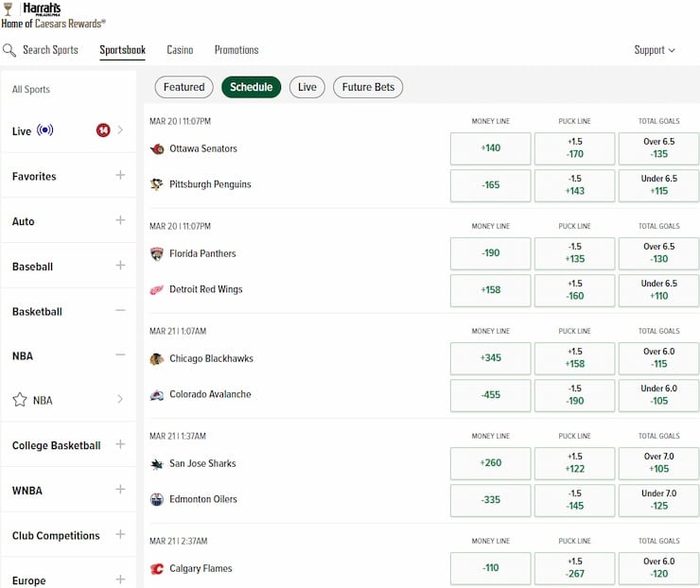Bet Over 6.5 at -130 in Panthers game
The image size is (700, 588).
659,253
